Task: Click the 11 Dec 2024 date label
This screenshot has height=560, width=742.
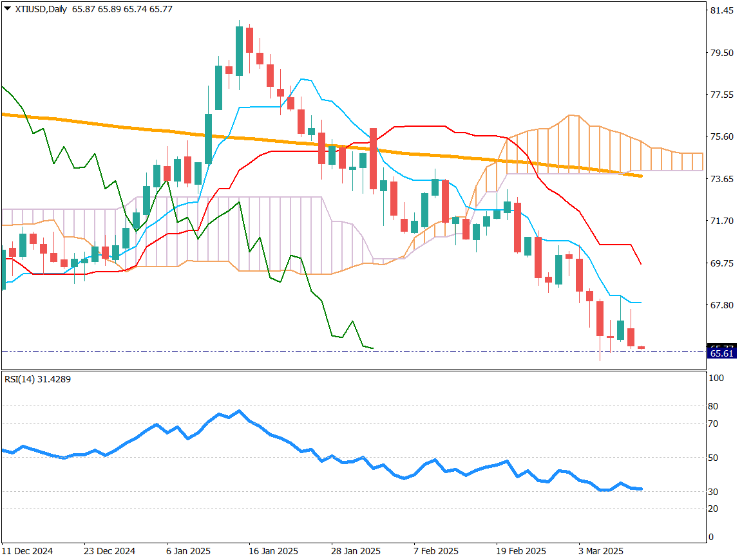Action: click(27, 551)
